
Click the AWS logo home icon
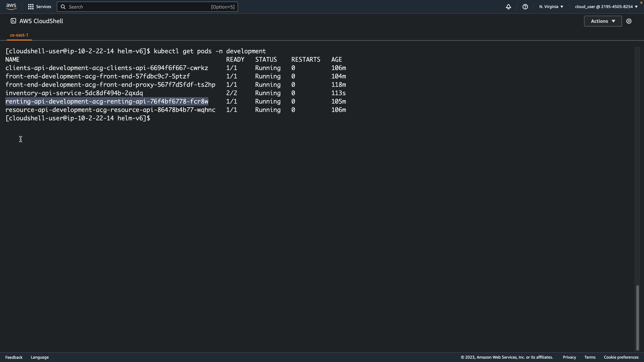(11, 6)
